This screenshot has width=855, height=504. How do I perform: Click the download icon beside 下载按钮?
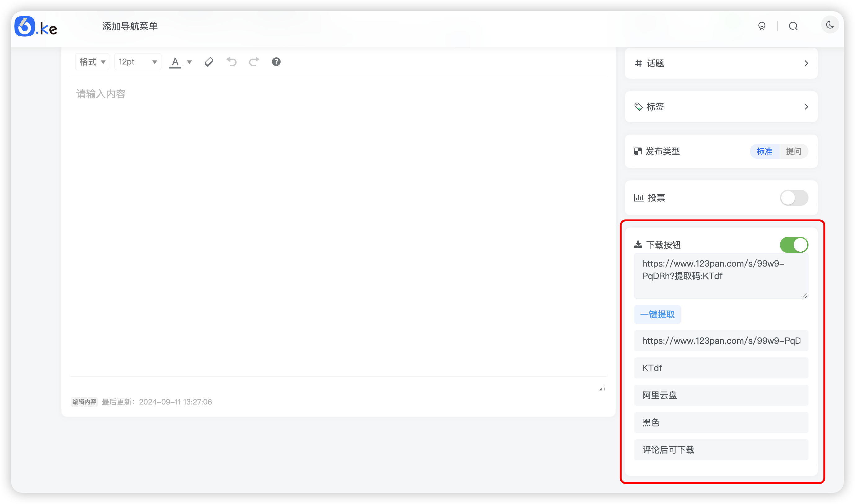639,244
